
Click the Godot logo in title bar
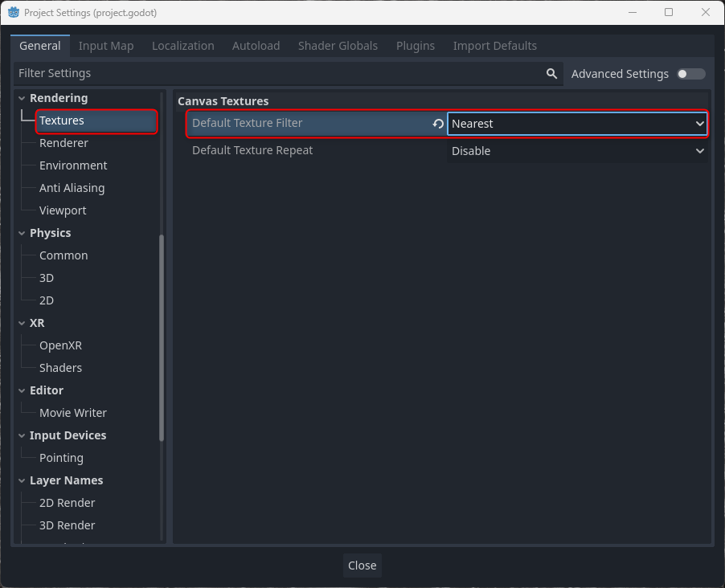14,13
